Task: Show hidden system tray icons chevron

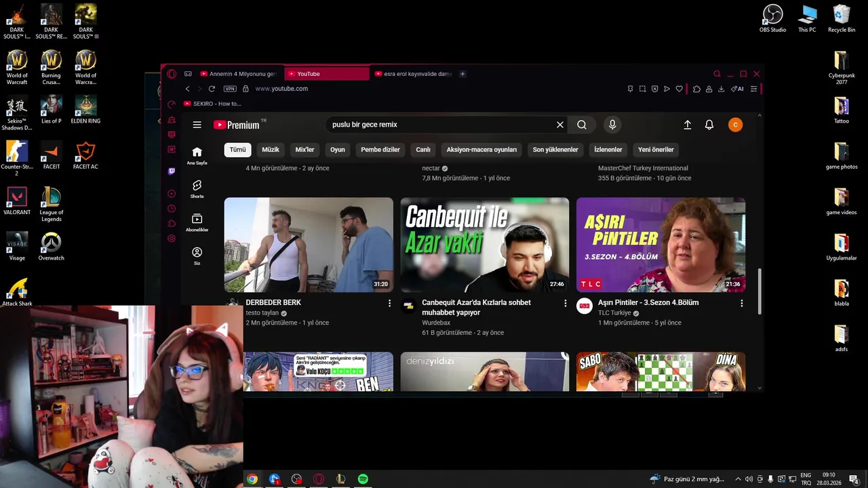Action: (738, 479)
